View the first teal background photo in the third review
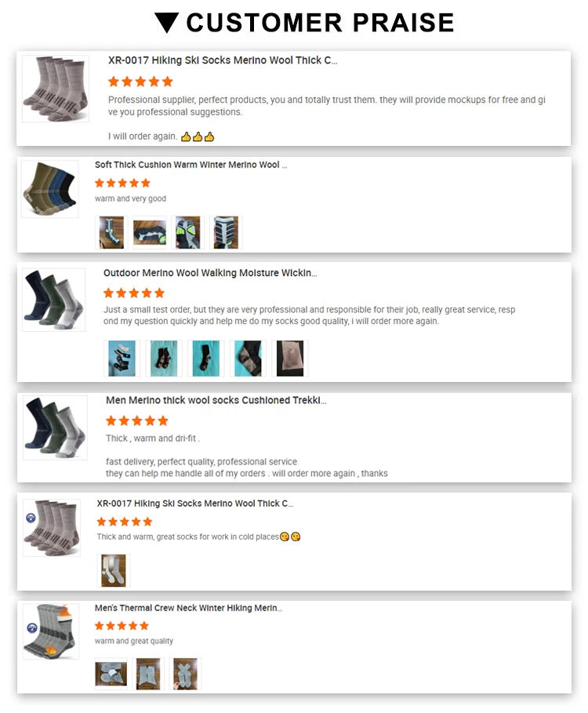 [122, 358]
